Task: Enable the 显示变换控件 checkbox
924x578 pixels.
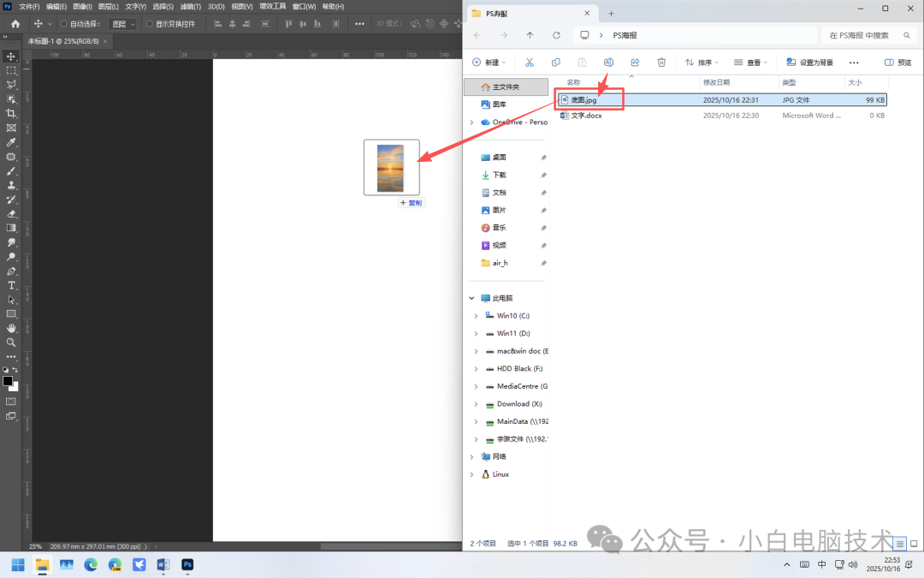Action: tap(149, 24)
